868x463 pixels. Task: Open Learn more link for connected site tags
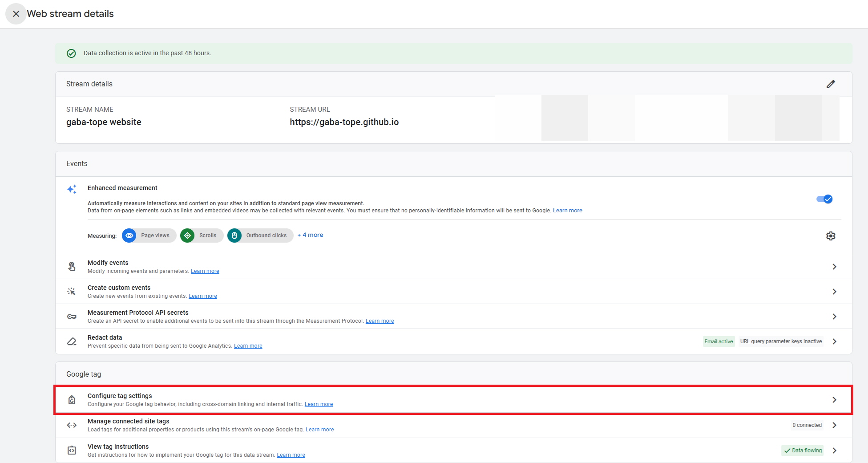(320, 430)
